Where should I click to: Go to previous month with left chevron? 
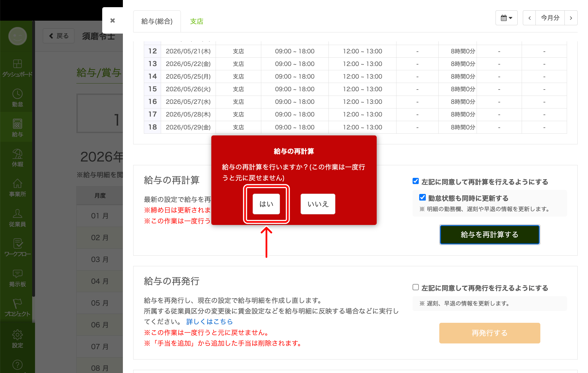pos(529,18)
